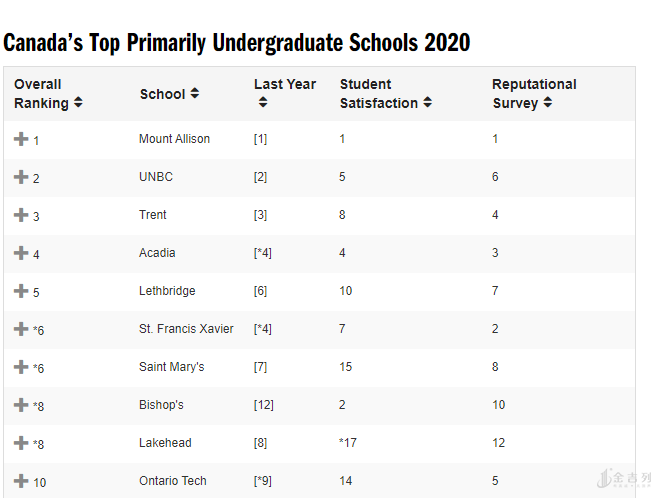This screenshot has width=661, height=498.
Task: Click the plus icon beside Lakehead
Action: point(21,443)
